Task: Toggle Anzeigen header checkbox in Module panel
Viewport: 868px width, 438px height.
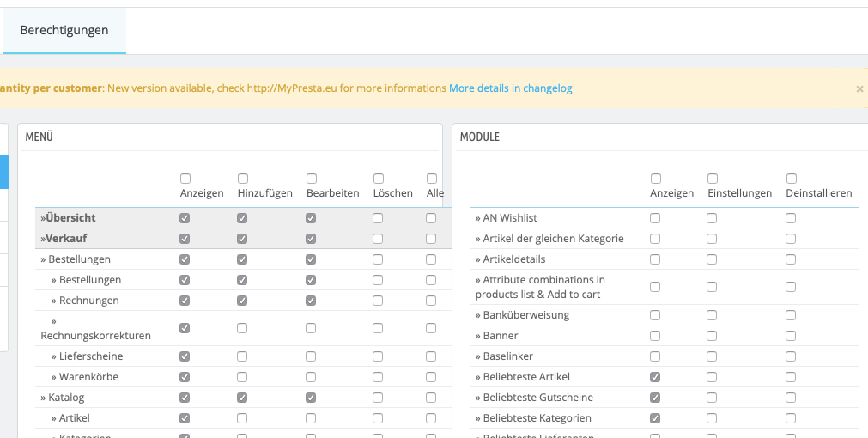Action: click(x=656, y=179)
